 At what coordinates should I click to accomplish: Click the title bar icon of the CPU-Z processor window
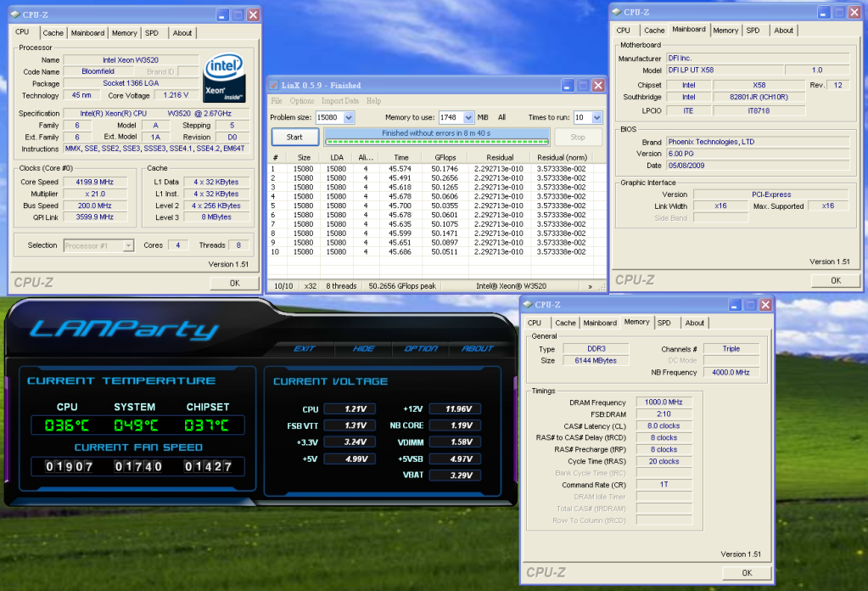[15, 15]
